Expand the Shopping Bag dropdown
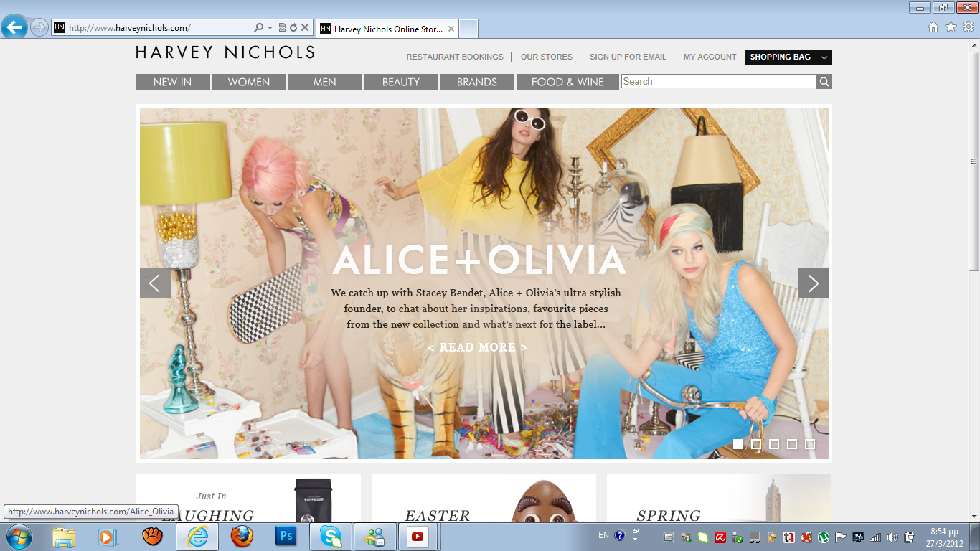 tap(788, 57)
